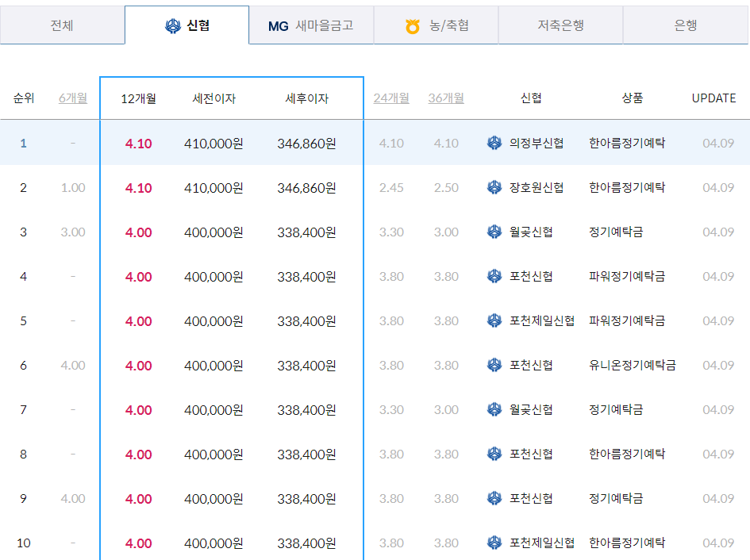750x560 pixels.
Task: Click the logo icon in rank 3 row
Action: (x=494, y=232)
